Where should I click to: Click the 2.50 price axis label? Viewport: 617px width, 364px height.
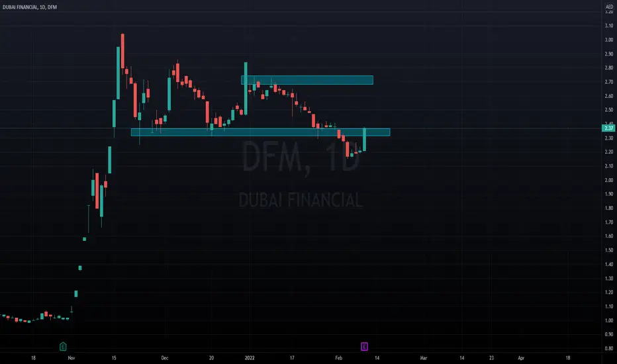tap(609, 110)
